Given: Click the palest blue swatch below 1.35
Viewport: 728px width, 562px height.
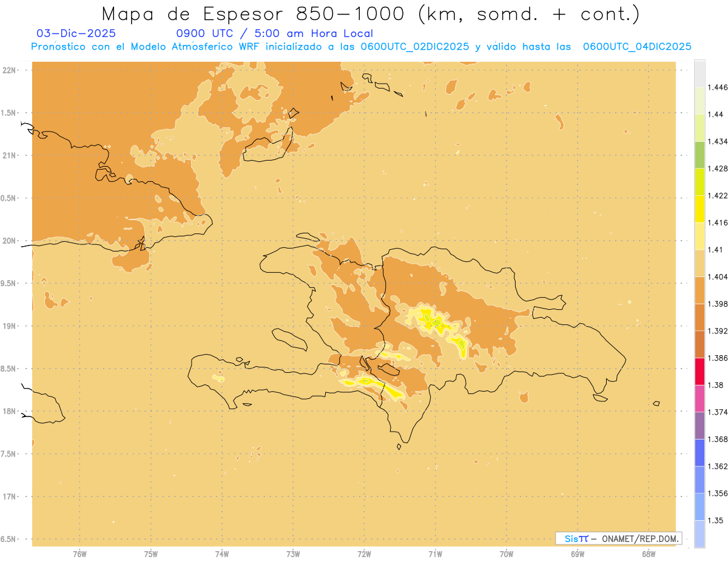Looking at the screenshot, I should pyautogui.click(x=699, y=534).
